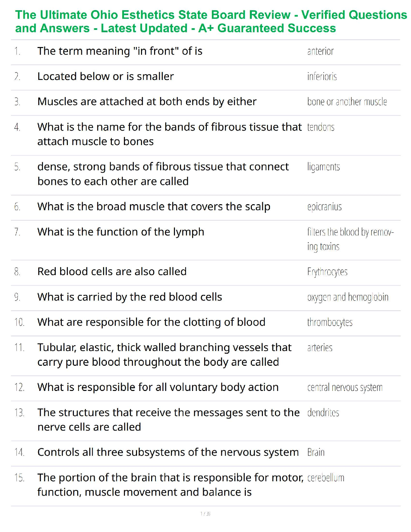The width and height of the screenshot is (411, 532).
Task: Click the answer "dendrites"
Action: [323, 413]
